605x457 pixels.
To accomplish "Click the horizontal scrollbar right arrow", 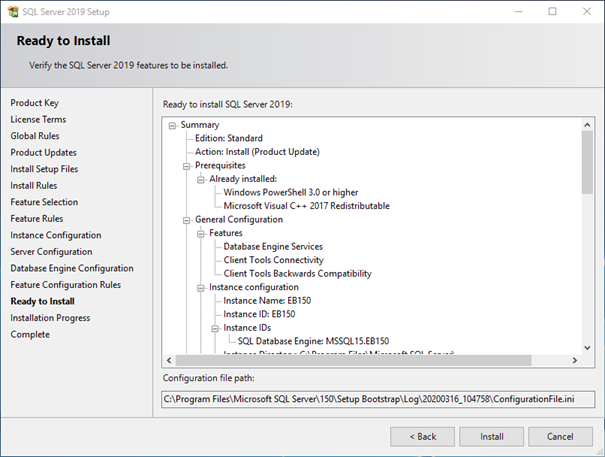I will 575,360.
